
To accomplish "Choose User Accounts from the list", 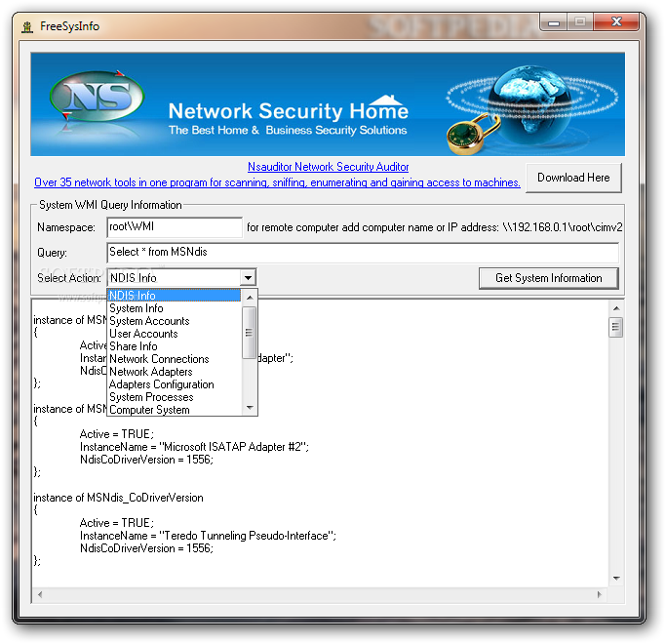I will pos(175,334).
